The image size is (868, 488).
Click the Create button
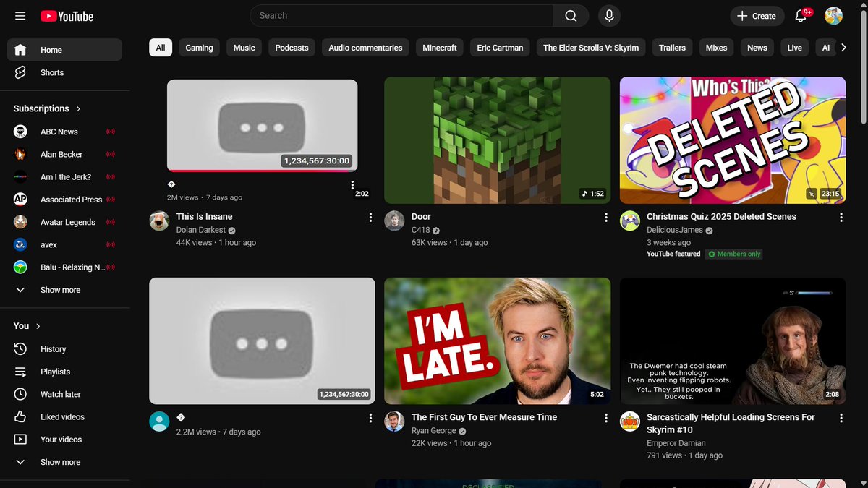point(757,16)
